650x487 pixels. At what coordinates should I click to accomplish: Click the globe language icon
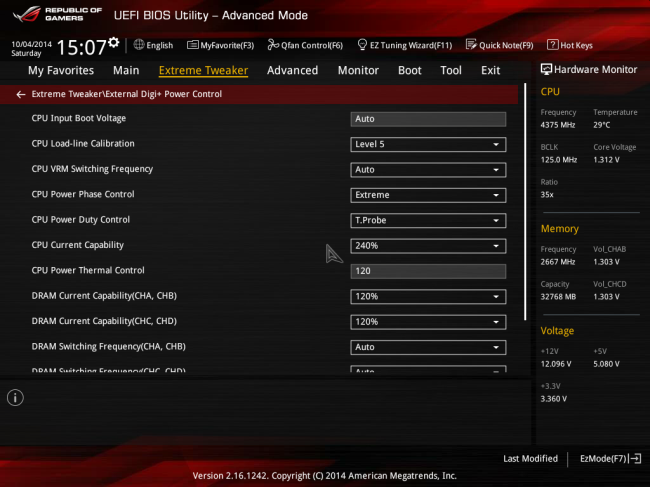tap(139, 45)
